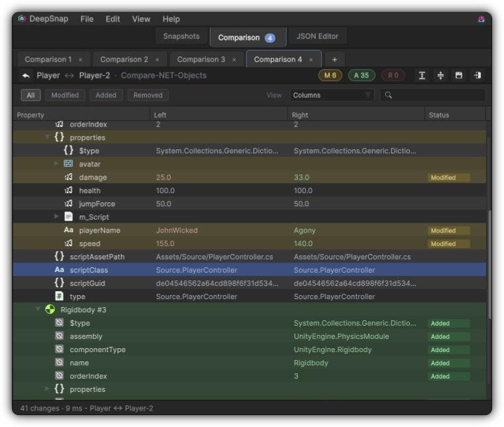Close the Comparison 4 tab
504x427 pixels.
pyautogui.click(x=311, y=60)
